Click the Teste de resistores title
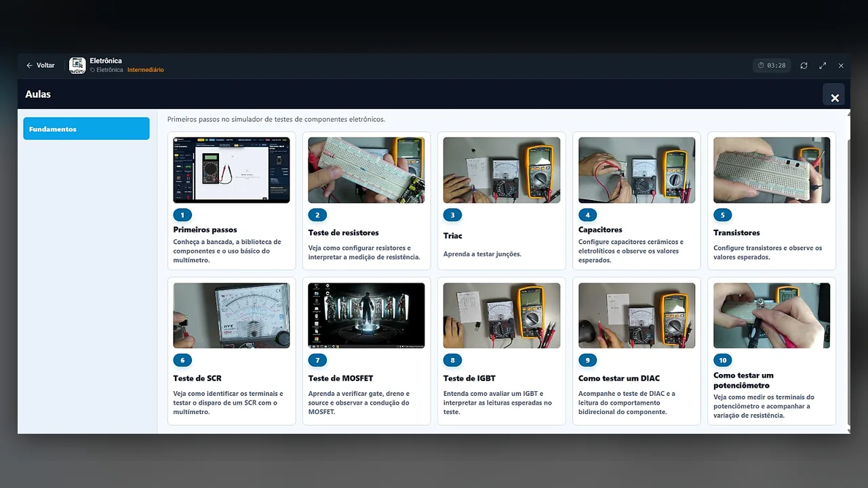 pos(344,232)
